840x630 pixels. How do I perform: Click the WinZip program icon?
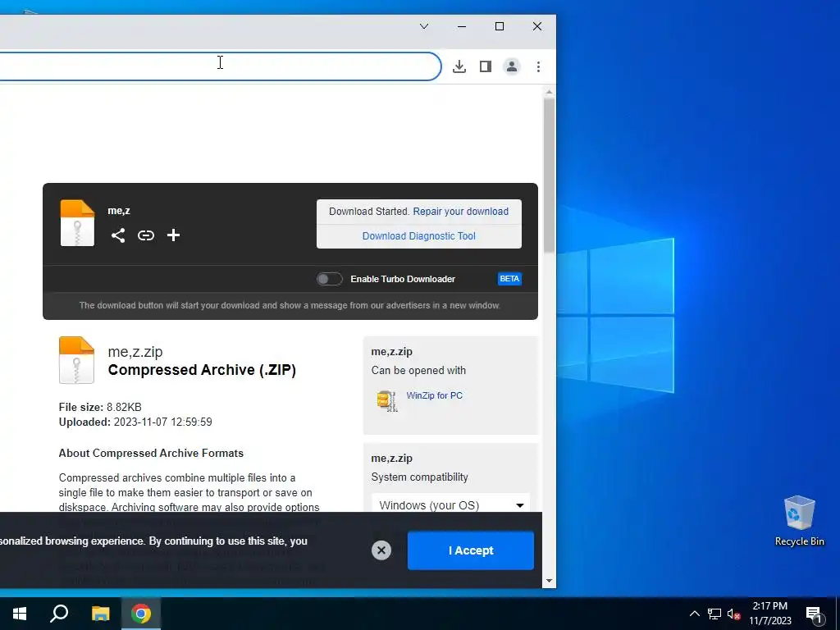point(387,400)
